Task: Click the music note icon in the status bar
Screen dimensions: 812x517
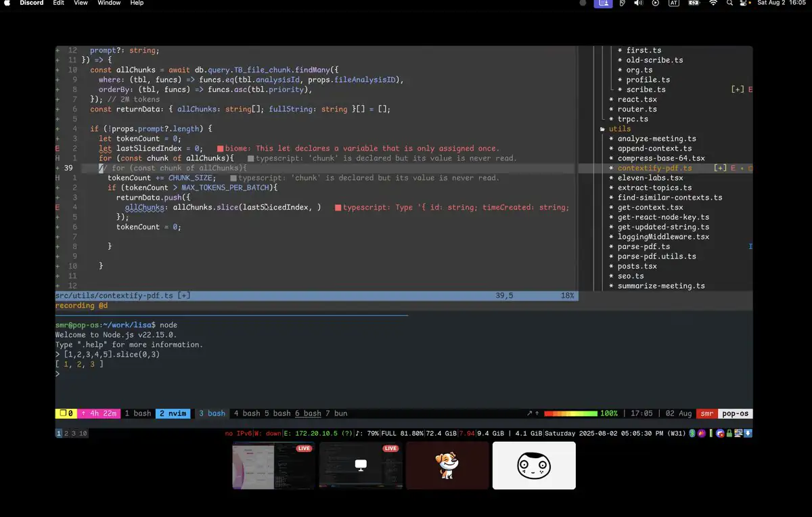Action: 357,433
